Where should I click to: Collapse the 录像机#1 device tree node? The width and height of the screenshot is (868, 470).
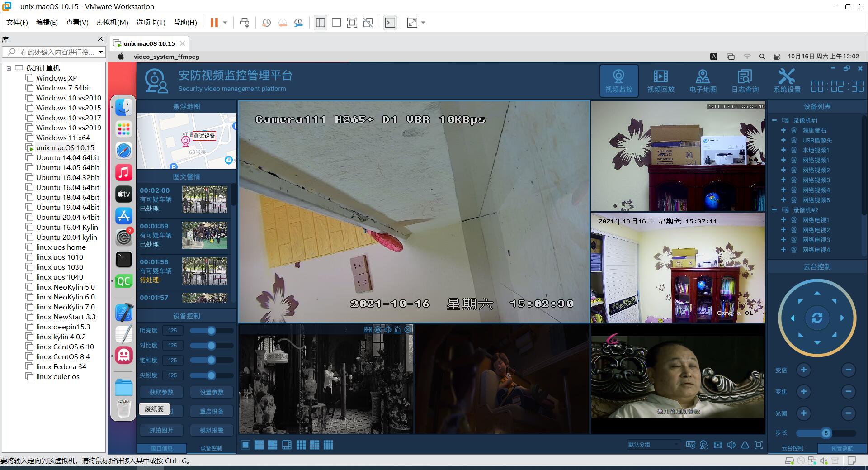[x=774, y=120]
